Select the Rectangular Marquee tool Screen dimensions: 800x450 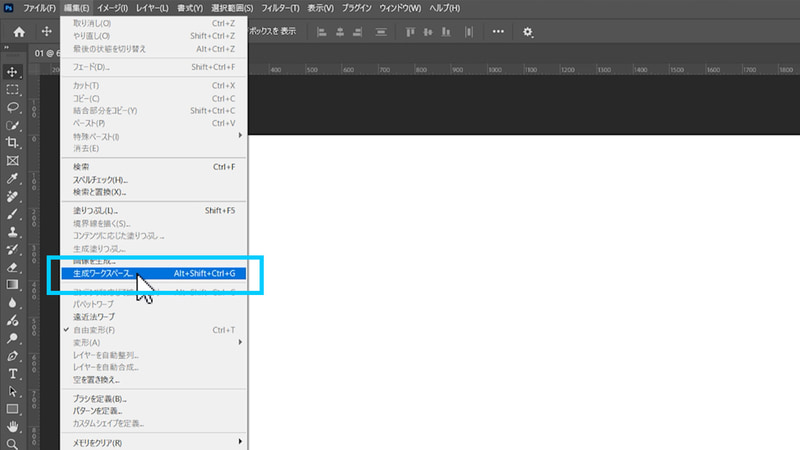pos(12,90)
